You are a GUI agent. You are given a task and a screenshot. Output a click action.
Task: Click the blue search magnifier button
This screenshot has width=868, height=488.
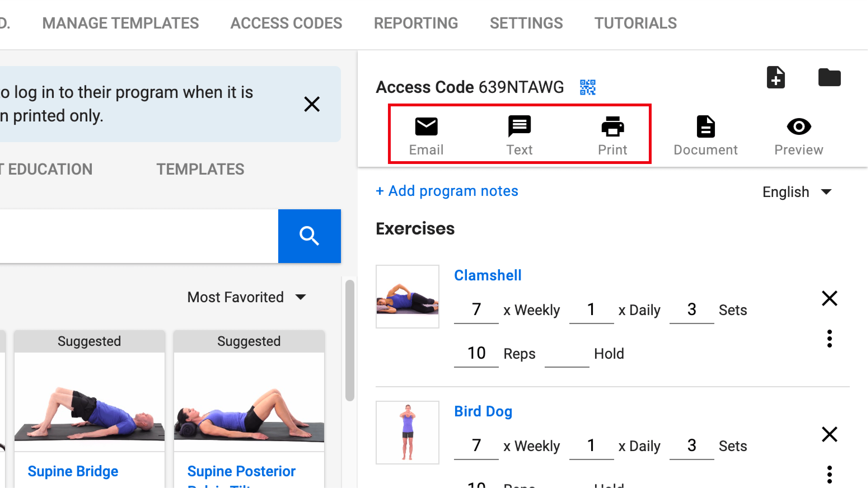[309, 236]
